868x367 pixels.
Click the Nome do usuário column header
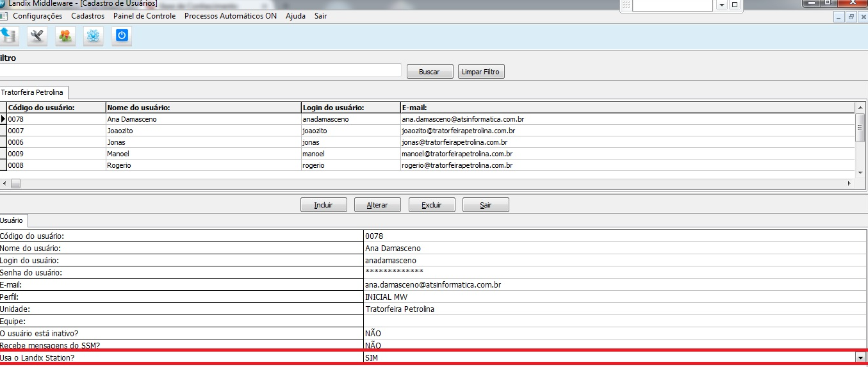[x=204, y=108]
